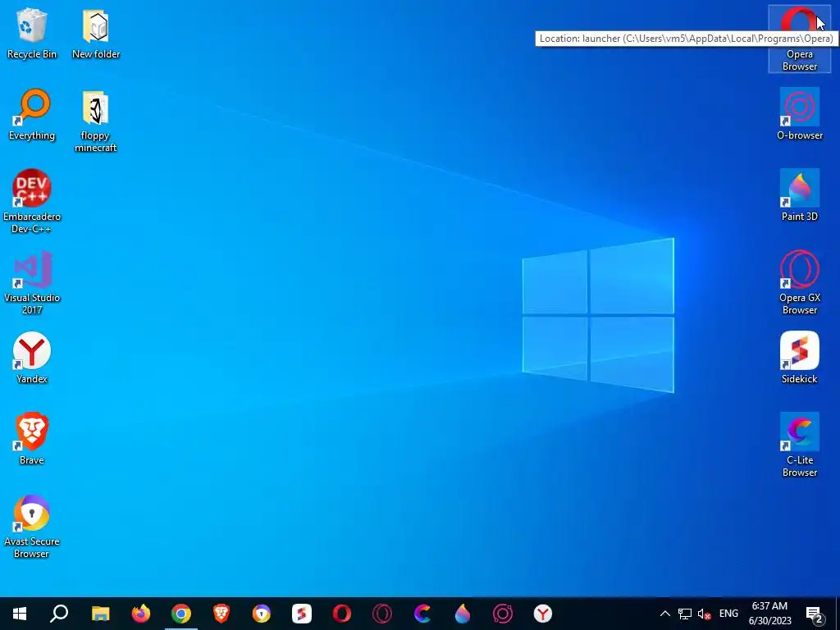The width and height of the screenshot is (840, 630).
Task: Open the ENG language input indicator
Action: tap(728, 614)
